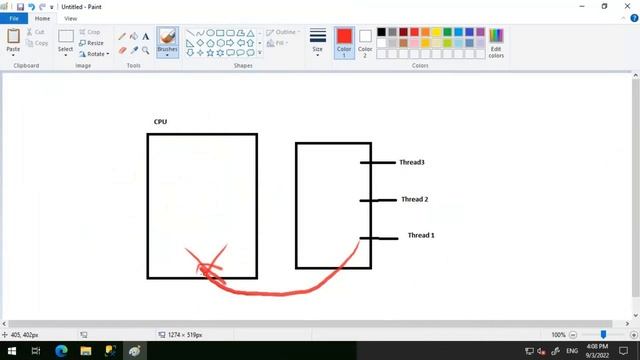This screenshot has width=640, height=360.
Task: Choose the Five-point star shape
Action: pos(210,53)
